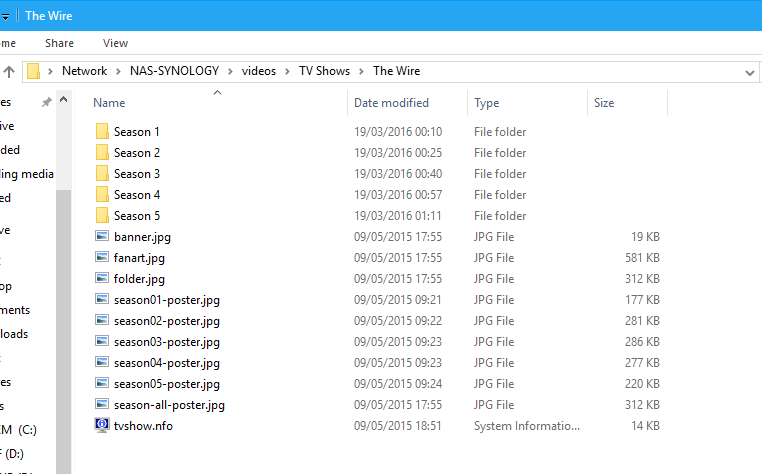This screenshot has height=474, width=762.
Task: Click the '277 KB' size of season04-poster.jpg
Action: [642, 363]
